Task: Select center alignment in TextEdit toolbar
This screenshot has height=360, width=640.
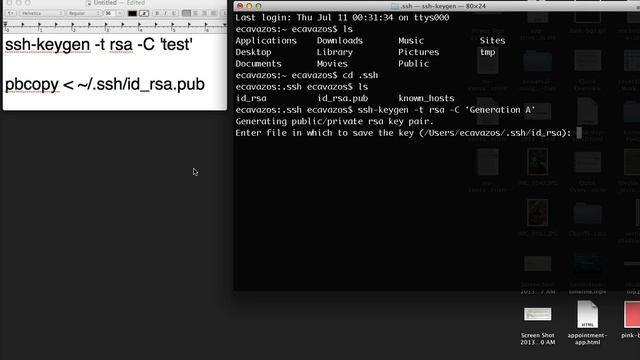Action: pos(196,13)
